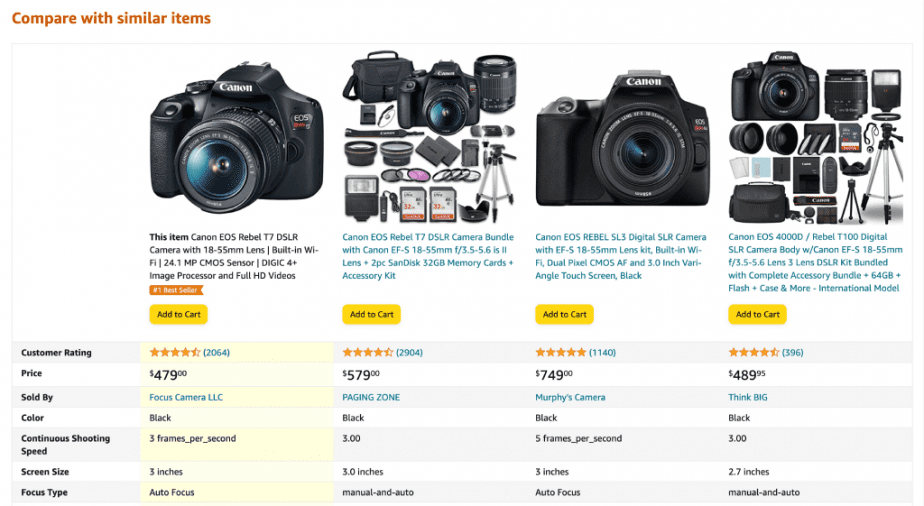924x506 pixels.
Task: Visit seller Think BIG
Action: pyautogui.click(x=748, y=397)
